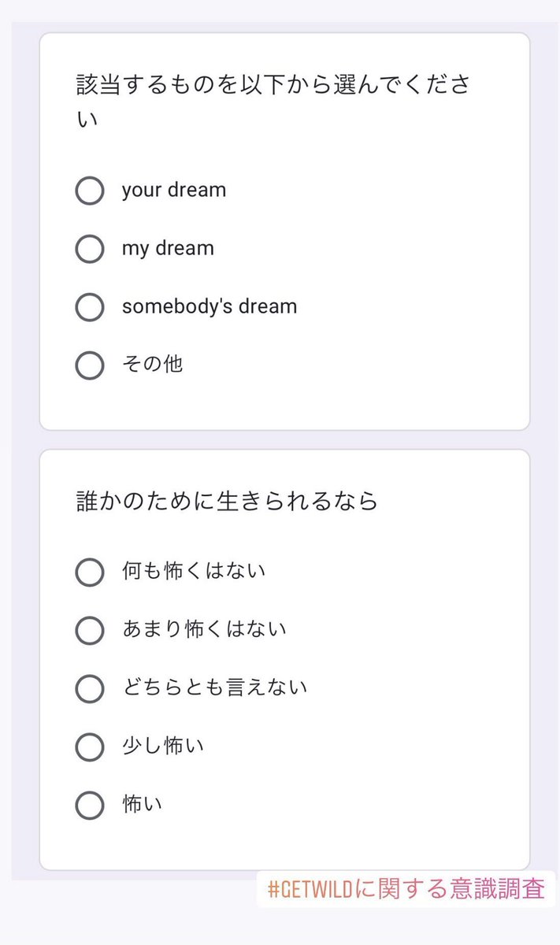Pick the 'どちらとも言えない' radio button
560x945 pixels.
pyautogui.click(x=89, y=688)
